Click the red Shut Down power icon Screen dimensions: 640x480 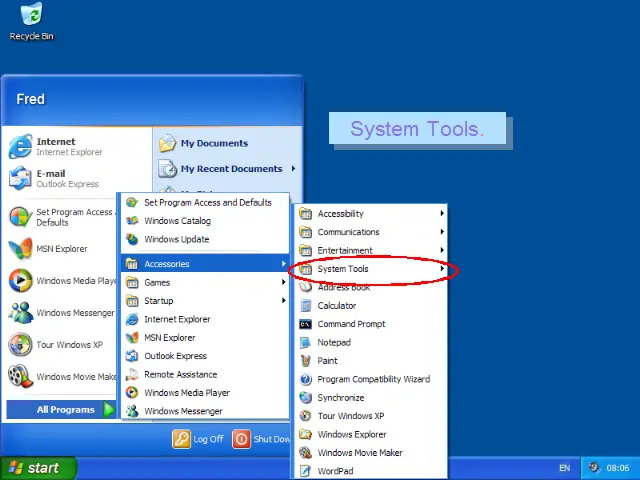pos(241,439)
